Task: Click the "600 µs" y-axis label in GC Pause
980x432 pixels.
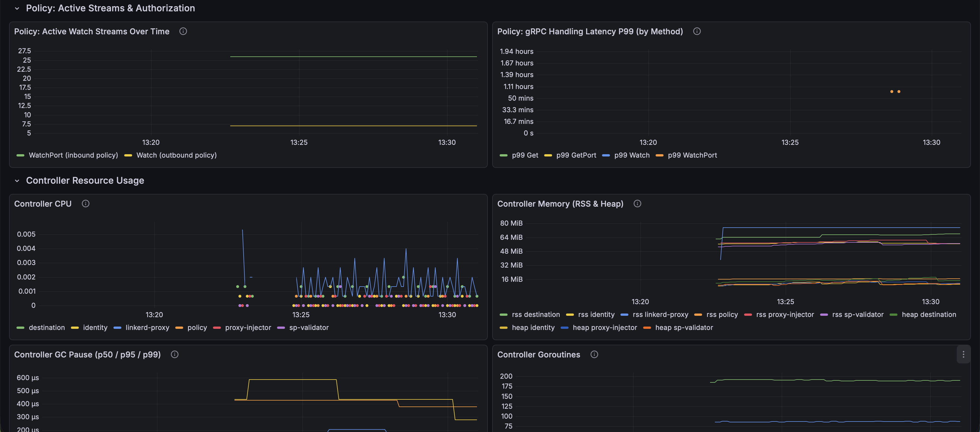Action: point(28,378)
